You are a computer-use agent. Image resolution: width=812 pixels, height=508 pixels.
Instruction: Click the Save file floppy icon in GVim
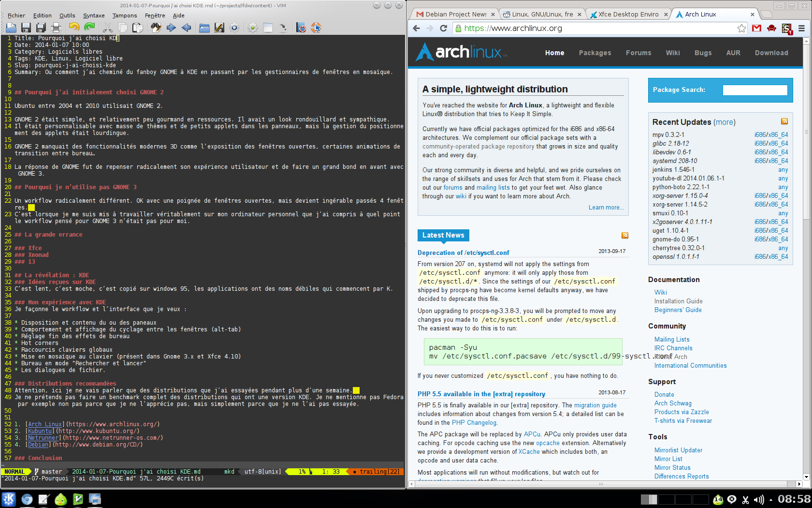click(x=26, y=28)
